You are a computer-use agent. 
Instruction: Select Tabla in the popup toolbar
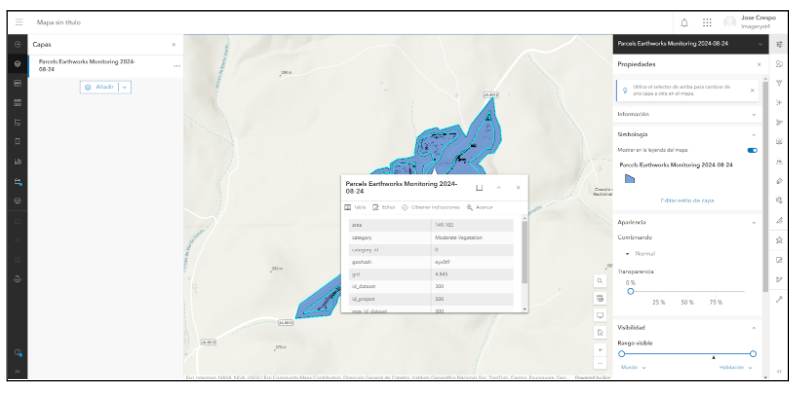click(355, 207)
